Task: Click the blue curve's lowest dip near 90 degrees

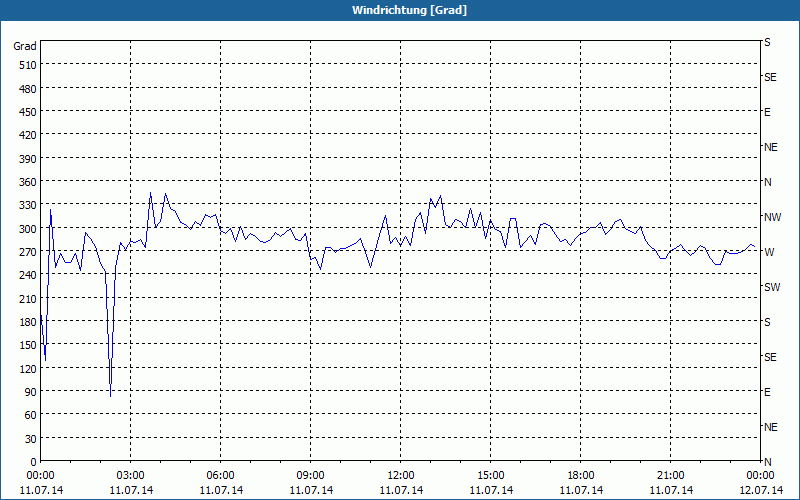Action: (110, 395)
